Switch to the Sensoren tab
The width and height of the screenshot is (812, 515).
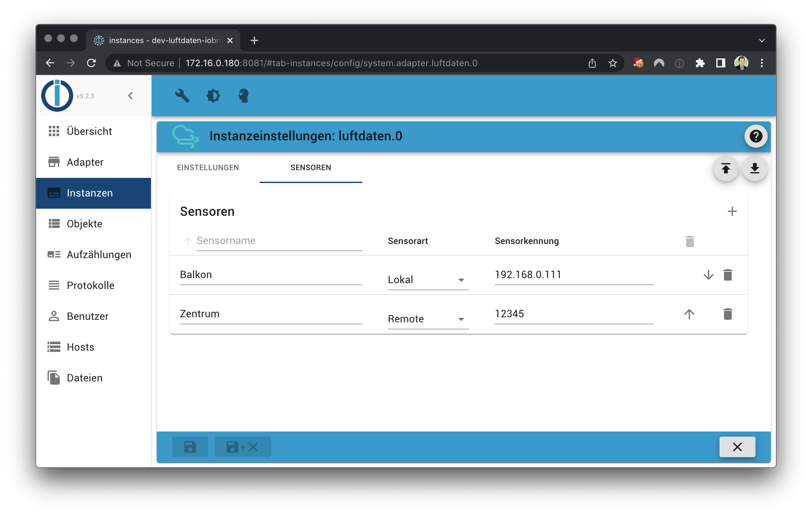pyautogui.click(x=311, y=168)
